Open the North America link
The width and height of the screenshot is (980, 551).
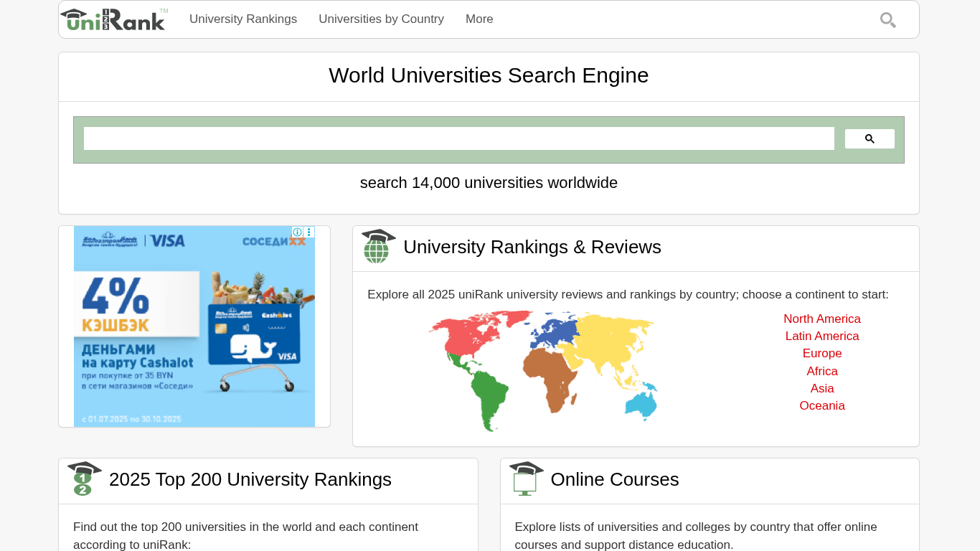coord(821,319)
